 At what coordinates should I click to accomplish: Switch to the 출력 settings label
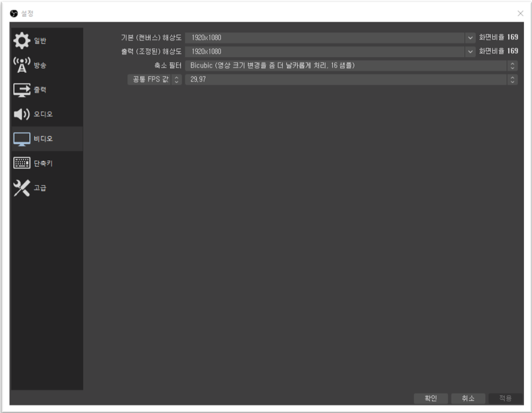click(x=40, y=90)
